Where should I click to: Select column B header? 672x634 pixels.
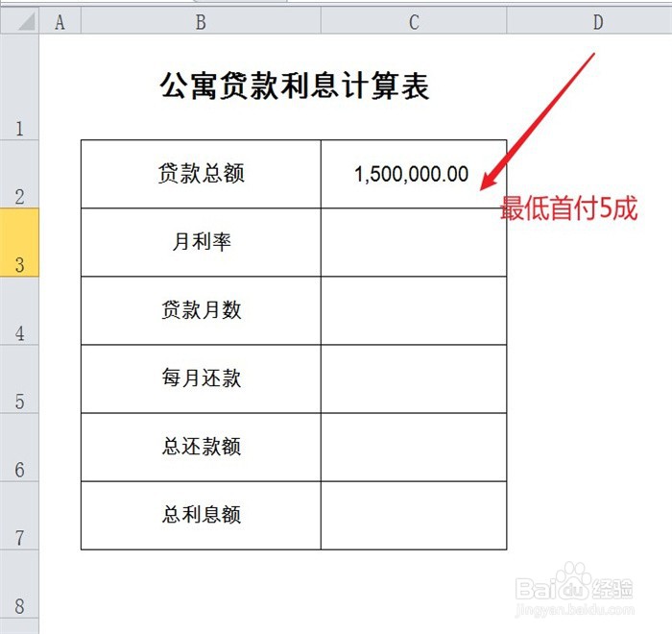point(201,20)
